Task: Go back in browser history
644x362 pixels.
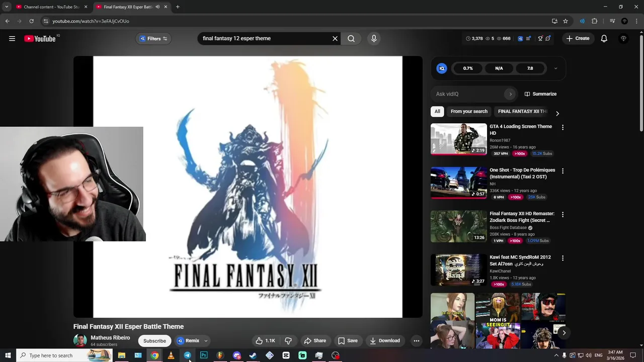Action: click(7, 21)
